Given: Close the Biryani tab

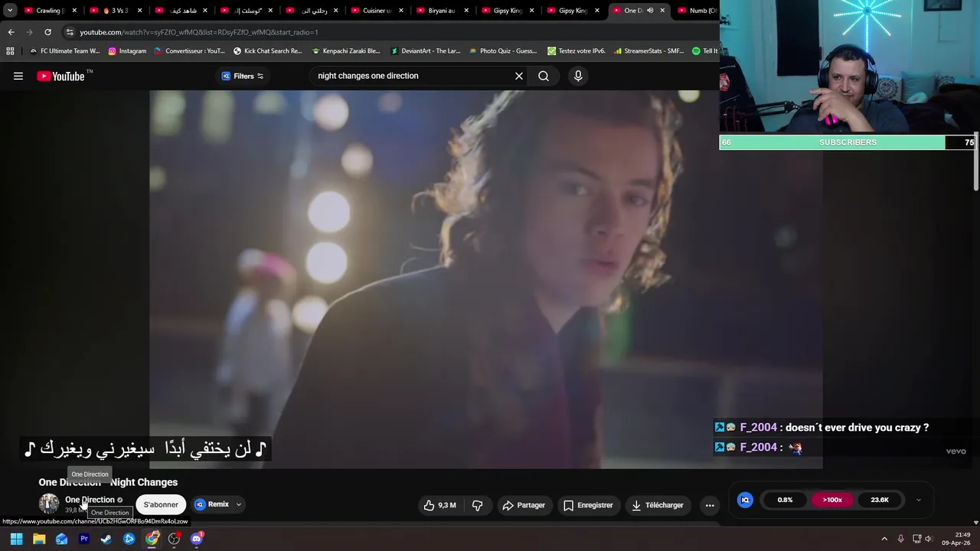Looking at the screenshot, I should pos(466,11).
